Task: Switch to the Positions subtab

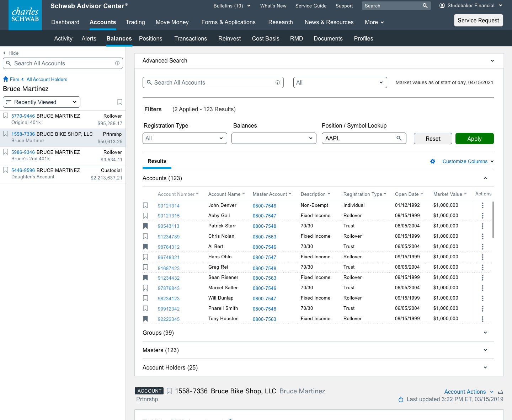Action: coord(151,38)
